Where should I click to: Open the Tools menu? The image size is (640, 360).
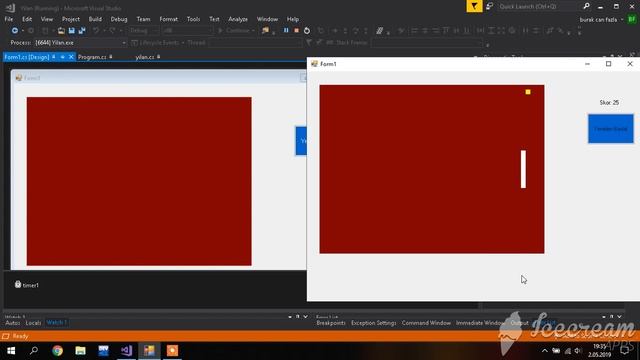(193, 19)
